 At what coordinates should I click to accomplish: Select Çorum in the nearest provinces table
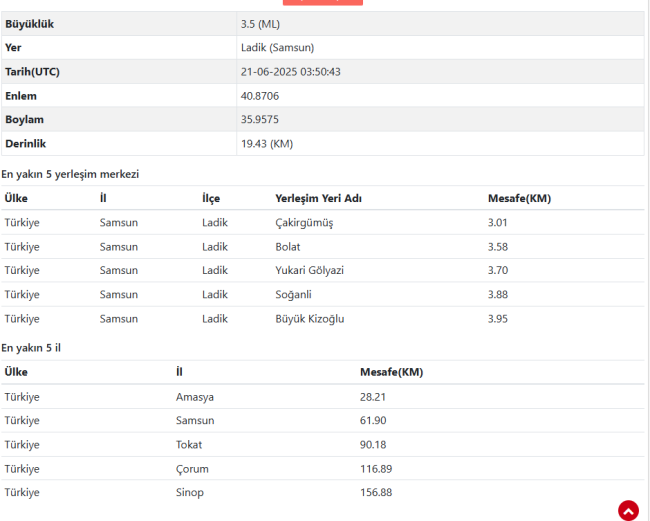coord(193,468)
